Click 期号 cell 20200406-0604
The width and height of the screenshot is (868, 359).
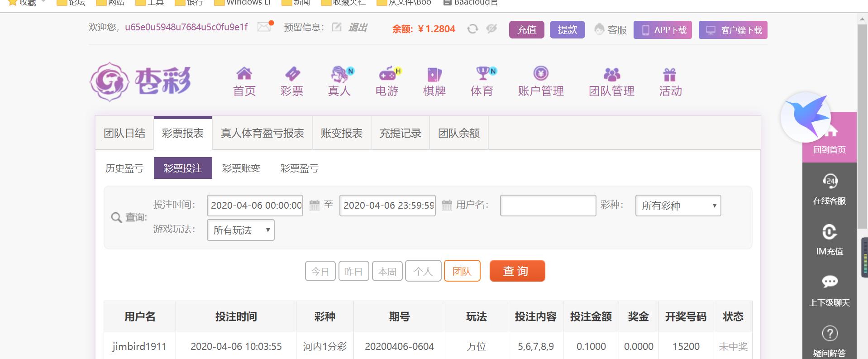(399, 347)
